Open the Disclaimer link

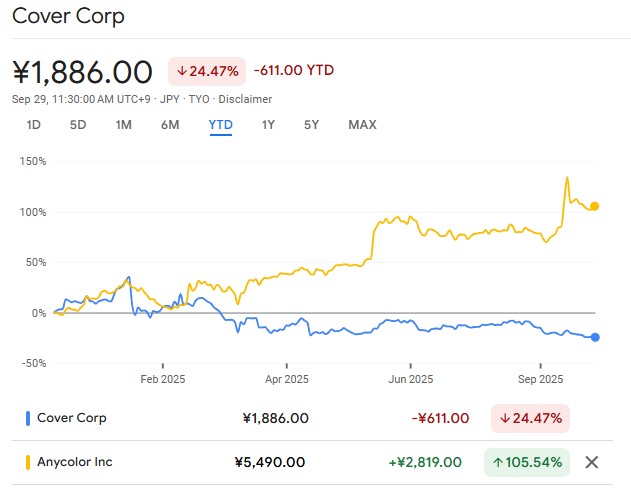pos(247,99)
